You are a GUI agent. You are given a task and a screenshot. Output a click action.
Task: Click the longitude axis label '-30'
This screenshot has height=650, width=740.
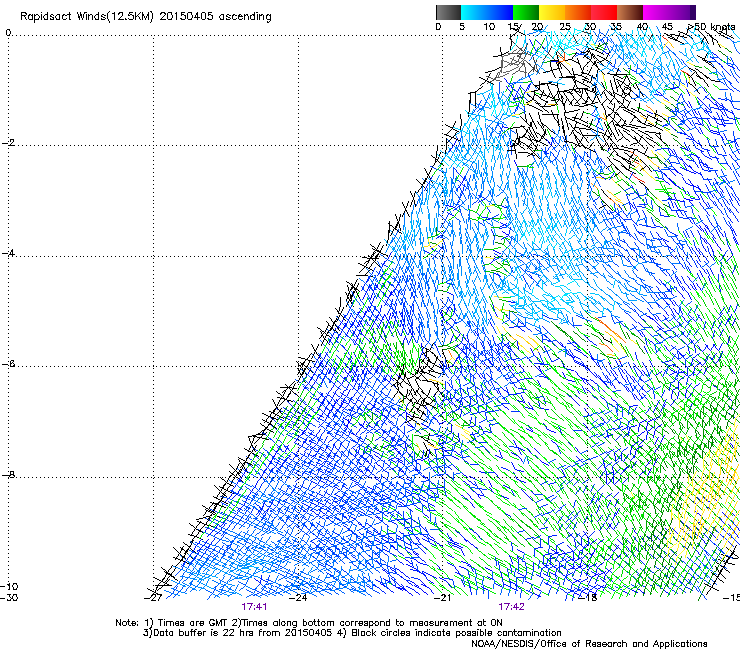(9, 598)
